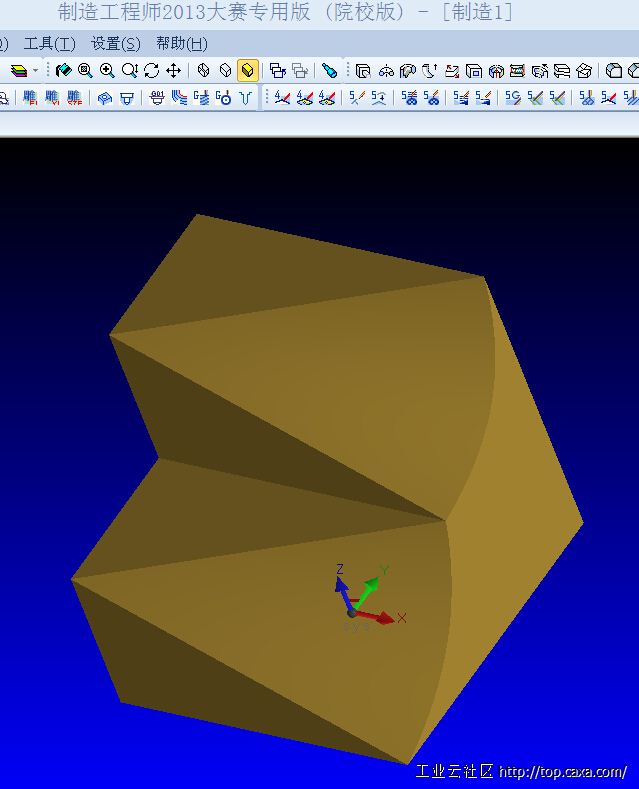639x789 pixels.
Task: Click the blue paint bucket icon
Action: [x=329, y=71]
